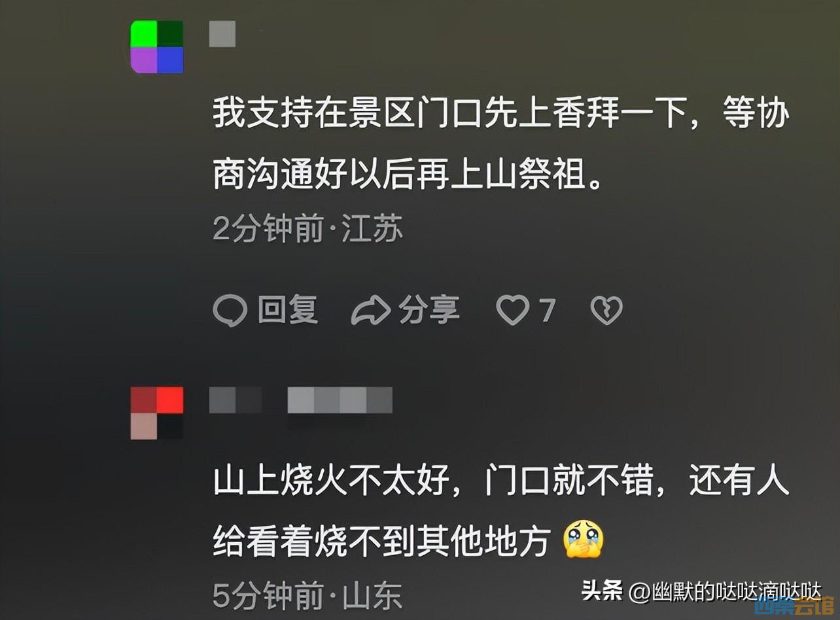The width and height of the screenshot is (840, 620).
Task: Click the first commenter's blurred username
Action: coord(222,33)
